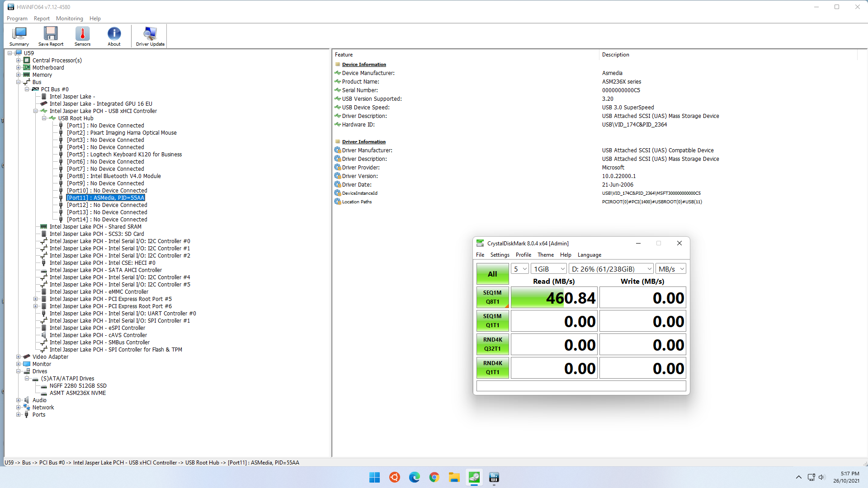This screenshot has width=868, height=488.
Task: Select Port5 Logitech Keyboard K120 entry
Action: pyautogui.click(x=124, y=155)
